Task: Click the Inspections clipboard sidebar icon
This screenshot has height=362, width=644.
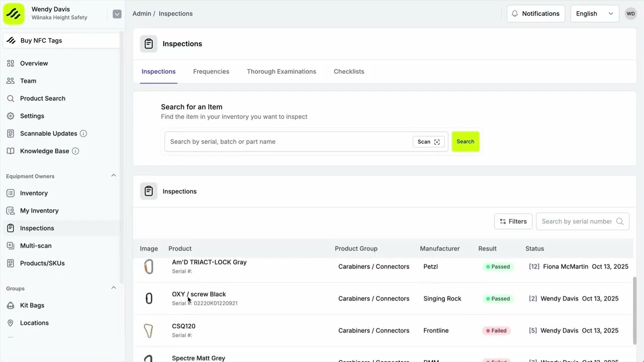Action: (11, 228)
